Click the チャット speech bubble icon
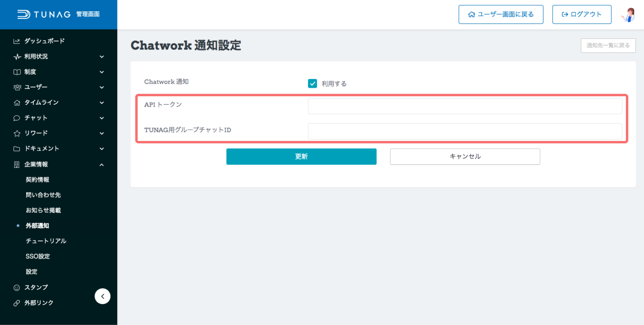This screenshot has width=644, height=325. (x=17, y=118)
